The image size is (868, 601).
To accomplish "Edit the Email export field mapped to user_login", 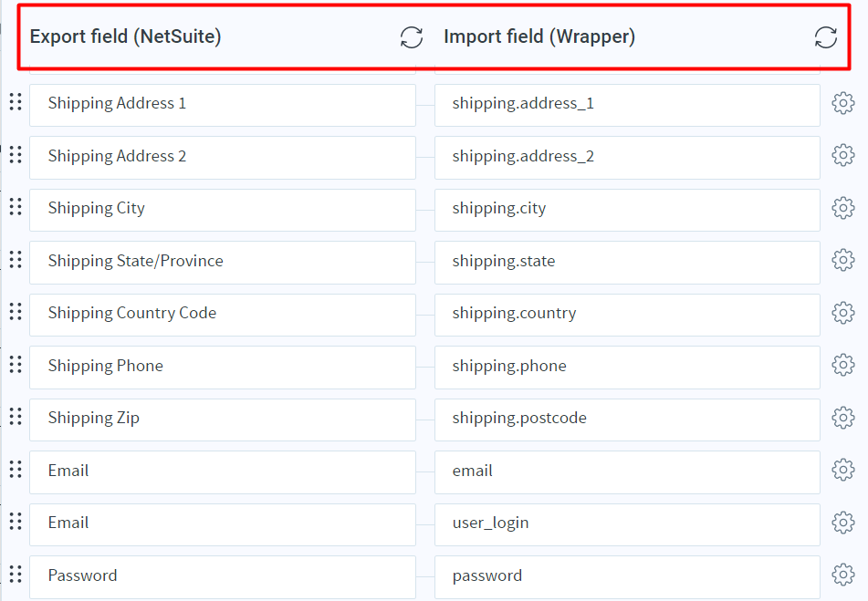I will pos(223,524).
